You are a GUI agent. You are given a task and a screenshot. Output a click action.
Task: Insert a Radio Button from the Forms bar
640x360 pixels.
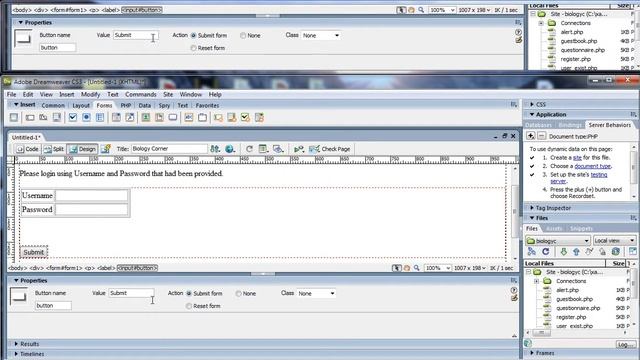point(86,118)
